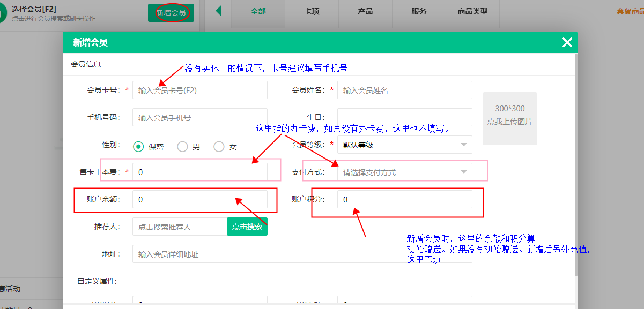Click the 300*300 image upload placeholder
The width and height of the screenshot is (644, 309).
[x=509, y=118]
